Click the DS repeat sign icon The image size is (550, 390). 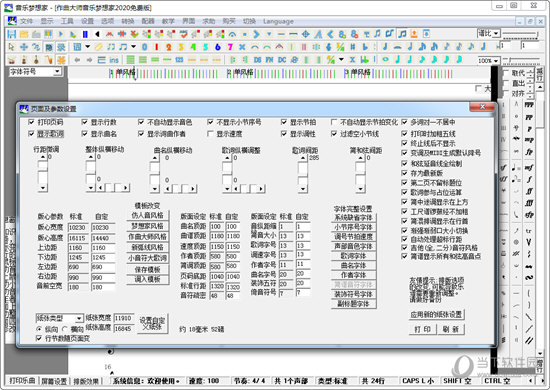point(257,60)
